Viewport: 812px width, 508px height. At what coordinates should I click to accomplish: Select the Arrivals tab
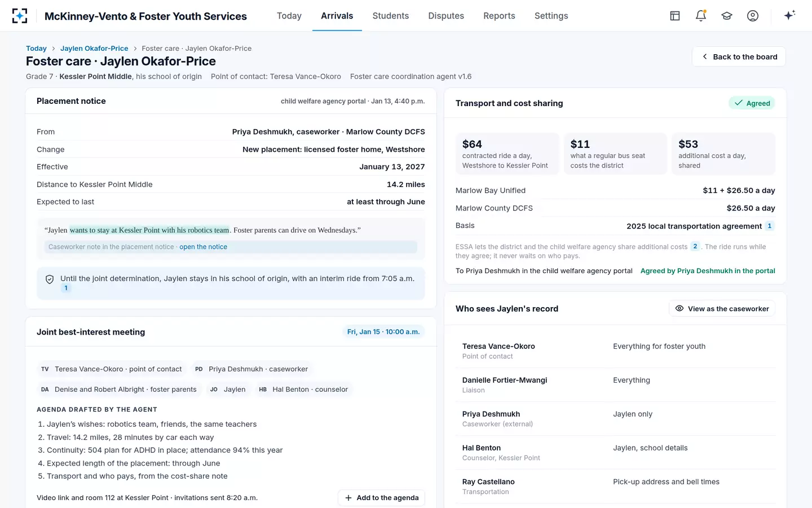pos(337,16)
